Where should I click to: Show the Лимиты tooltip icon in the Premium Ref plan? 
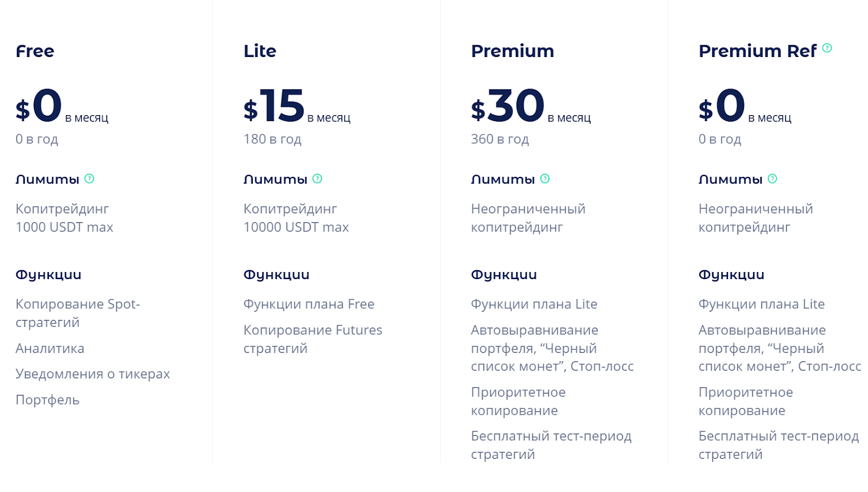click(773, 179)
